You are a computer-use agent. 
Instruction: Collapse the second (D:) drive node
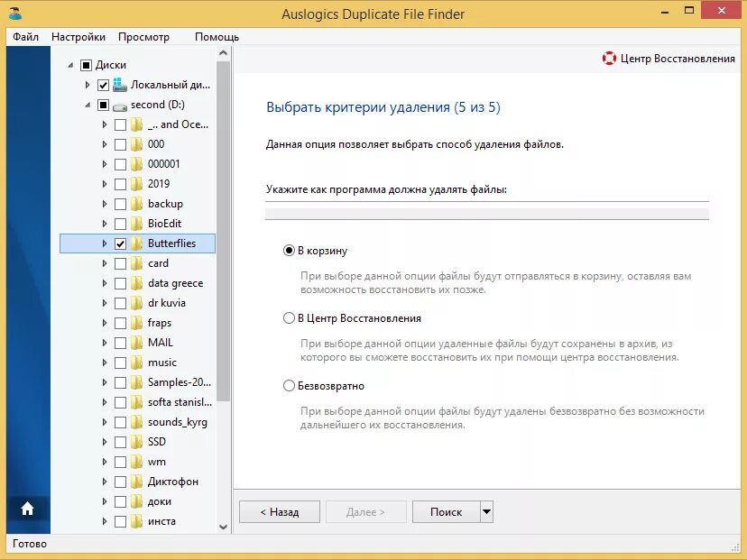coord(88,106)
